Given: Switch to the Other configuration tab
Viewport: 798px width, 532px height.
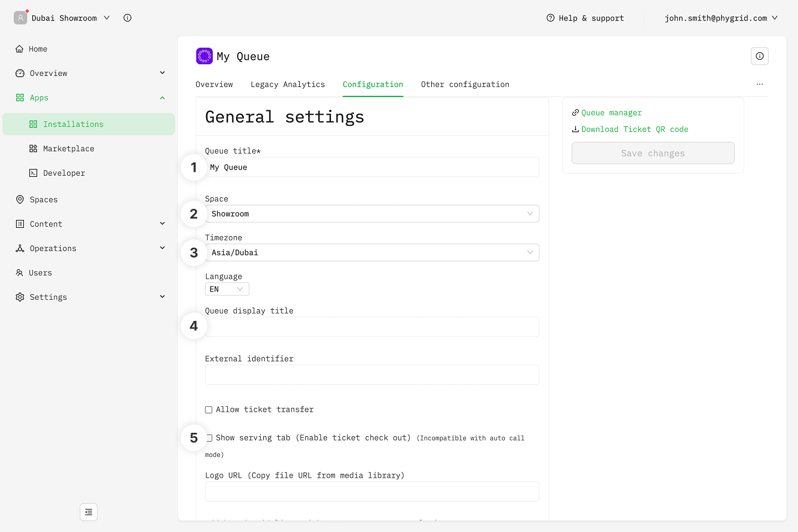Looking at the screenshot, I should click(465, 84).
